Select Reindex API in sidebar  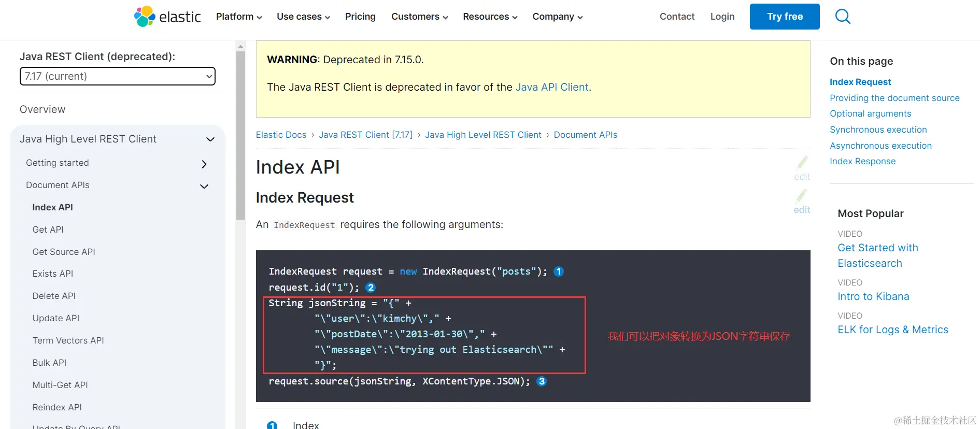coord(57,407)
